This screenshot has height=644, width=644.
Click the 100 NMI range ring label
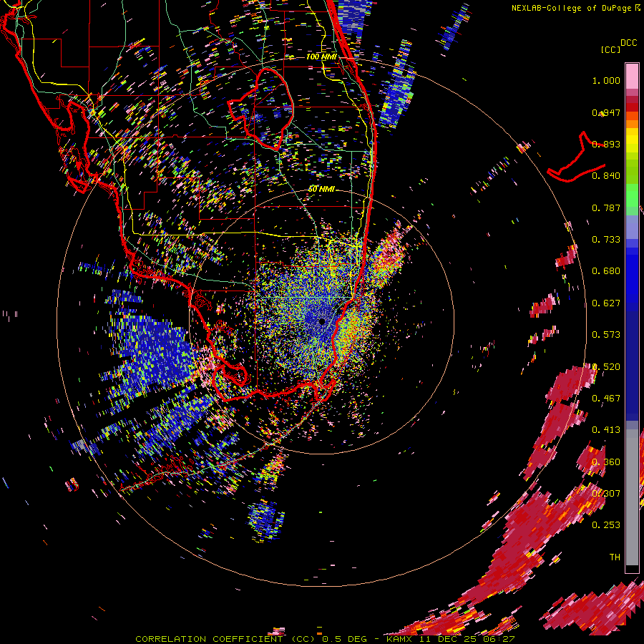tap(321, 57)
